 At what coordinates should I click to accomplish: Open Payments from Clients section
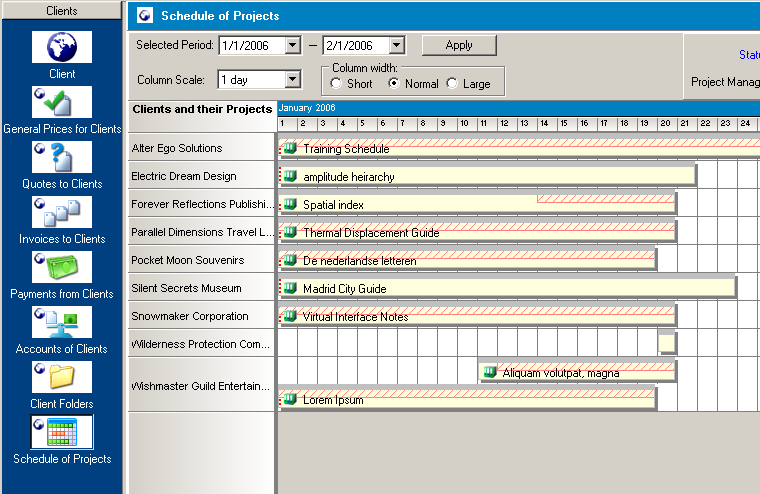[x=62, y=267]
